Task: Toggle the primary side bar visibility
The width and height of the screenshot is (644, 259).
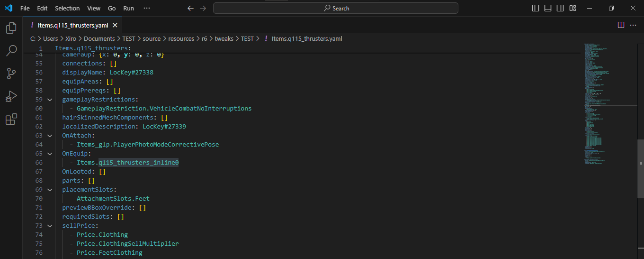Action: point(536,8)
